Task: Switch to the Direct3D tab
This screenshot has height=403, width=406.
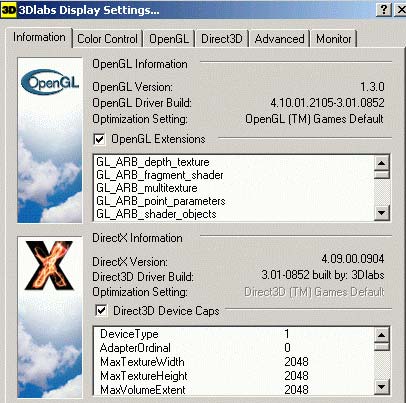Action: (222, 39)
